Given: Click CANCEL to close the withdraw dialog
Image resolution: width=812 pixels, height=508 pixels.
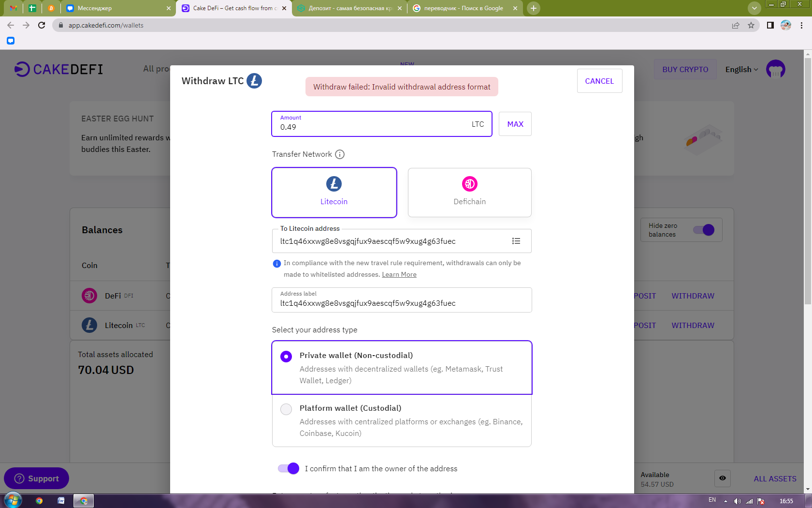Looking at the screenshot, I should pyautogui.click(x=599, y=81).
